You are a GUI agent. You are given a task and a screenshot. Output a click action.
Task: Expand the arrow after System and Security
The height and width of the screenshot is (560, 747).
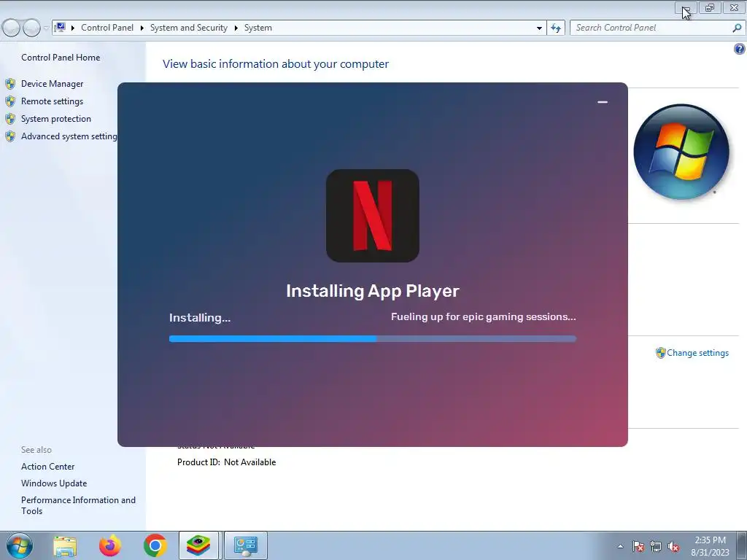(236, 28)
